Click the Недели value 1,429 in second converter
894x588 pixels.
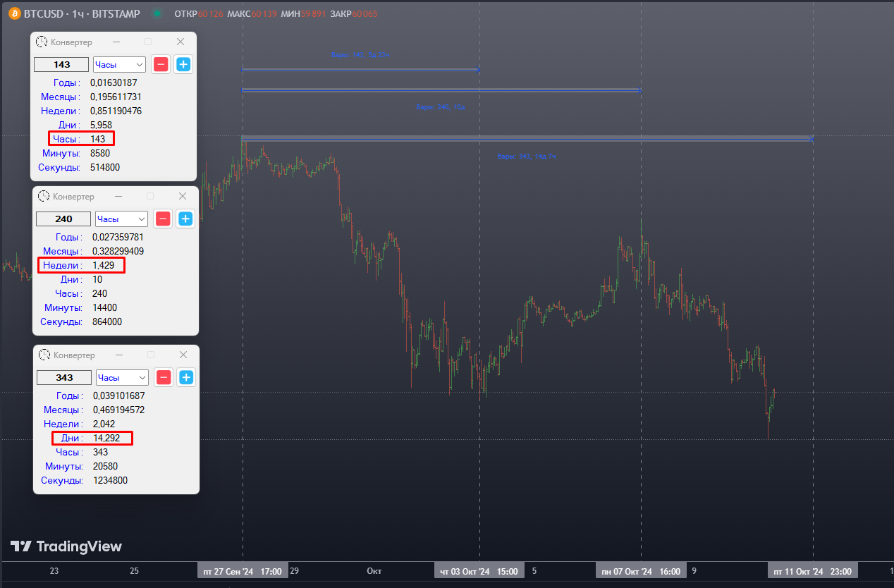click(103, 265)
